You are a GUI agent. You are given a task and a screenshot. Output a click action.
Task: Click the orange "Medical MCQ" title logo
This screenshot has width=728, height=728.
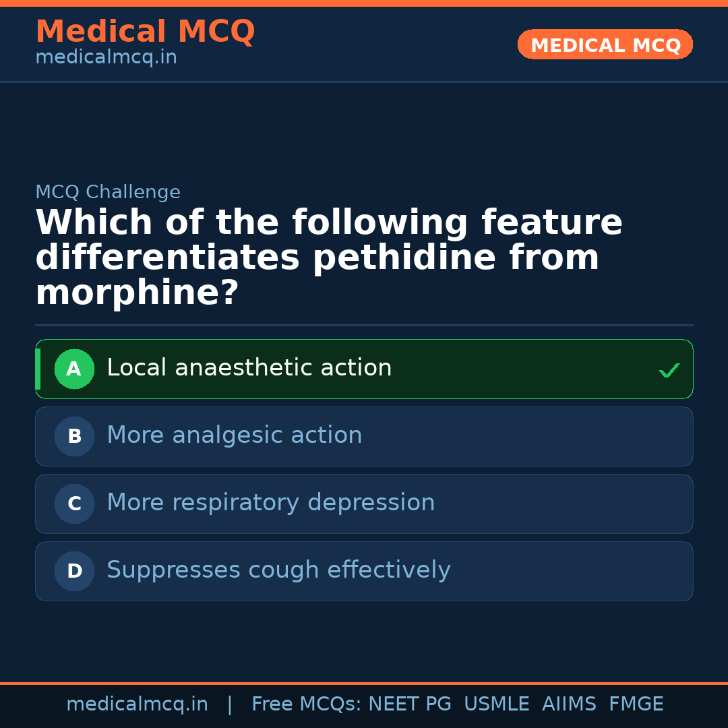click(x=145, y=32)
